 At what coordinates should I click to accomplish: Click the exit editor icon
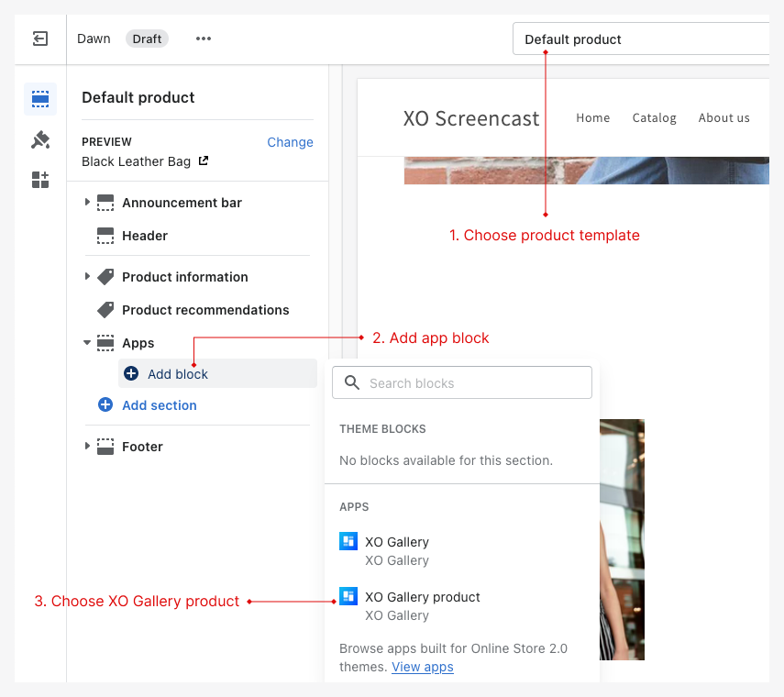click(x=40, y=39)
